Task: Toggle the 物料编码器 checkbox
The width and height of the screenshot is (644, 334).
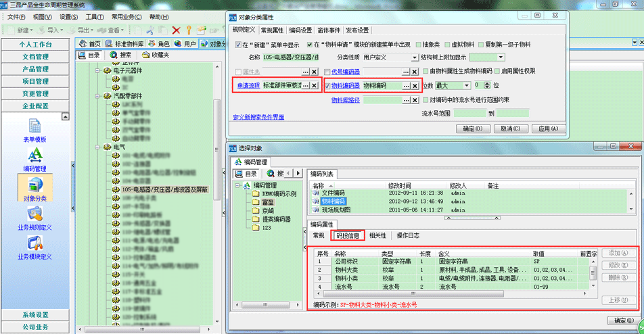Action: (328, 86)
